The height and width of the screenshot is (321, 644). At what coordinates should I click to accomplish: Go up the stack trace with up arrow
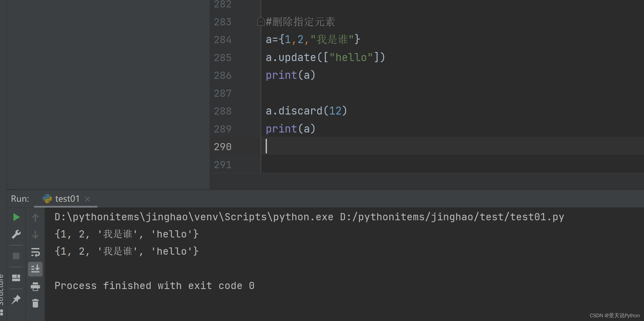tap(35, 218)
